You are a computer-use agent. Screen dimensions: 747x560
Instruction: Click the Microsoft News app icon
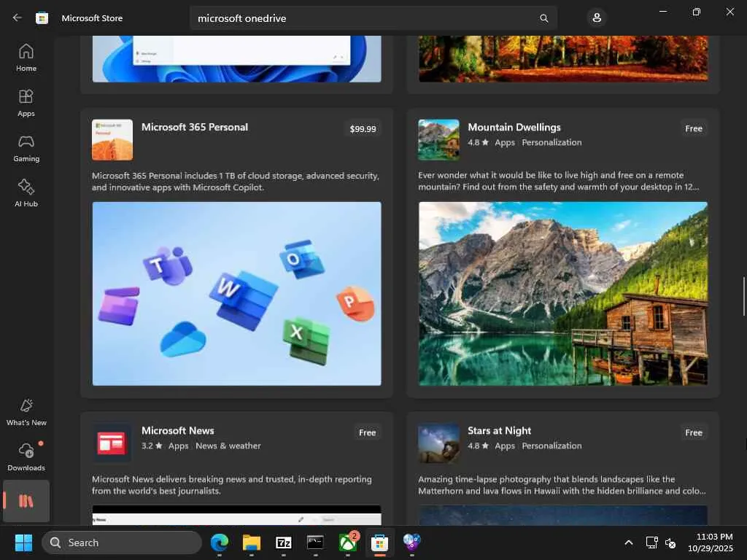click(x=112, y=443)
